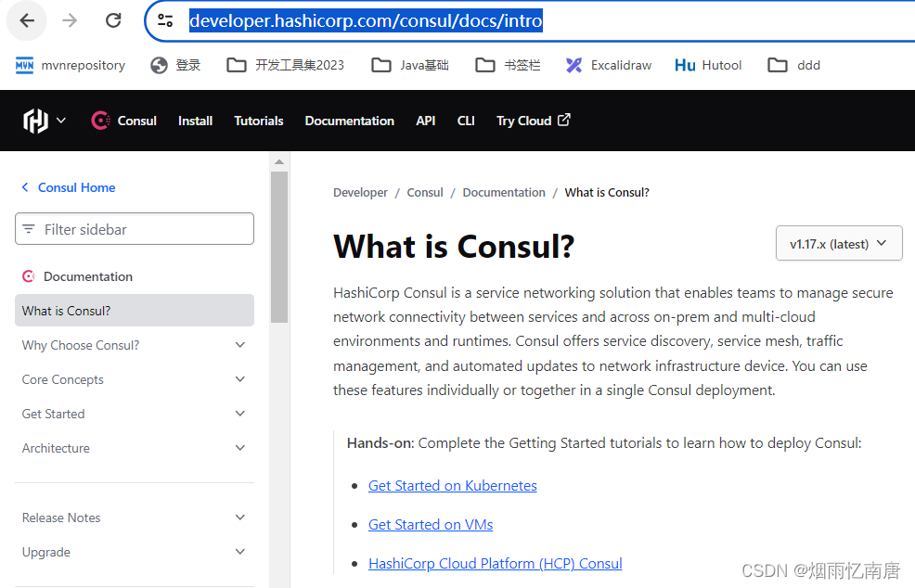Expand the HashiCorp products dropdown chevron
This screenshot has height=588, width=915.
pos(60,121)
